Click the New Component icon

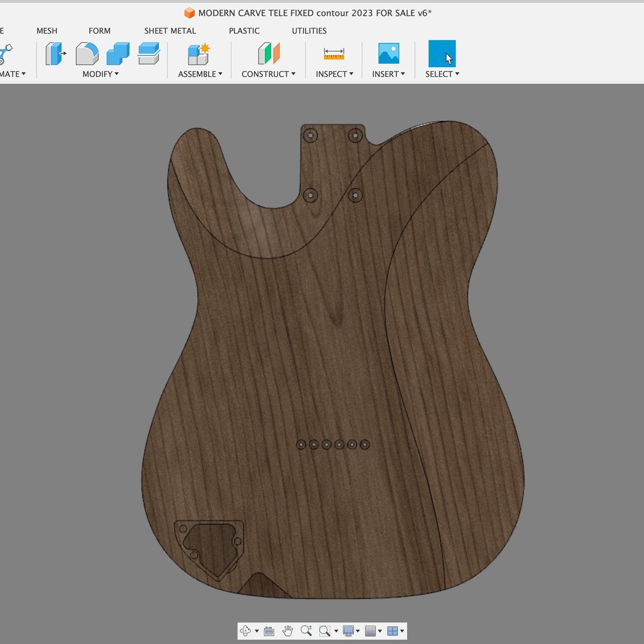(199, 54)
